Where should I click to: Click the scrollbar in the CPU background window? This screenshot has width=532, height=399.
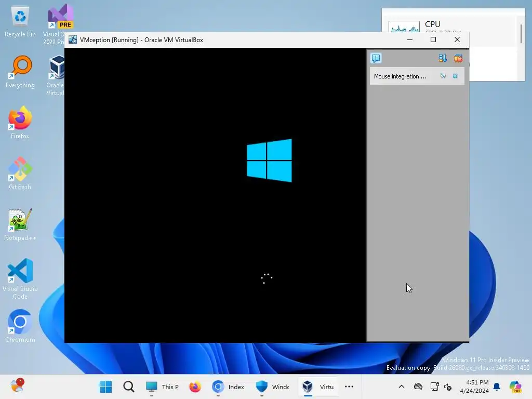521,33
